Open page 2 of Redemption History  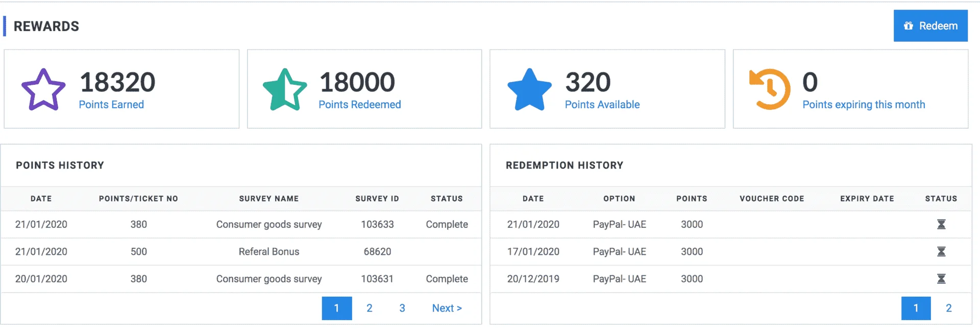click(949, 308)
